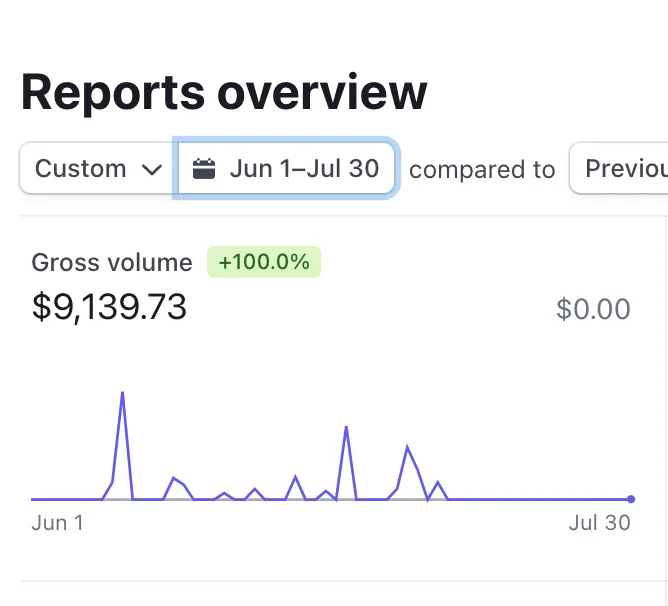Open the Previous period comparison dropdown
668x606 pixels.
pos(619,168)
